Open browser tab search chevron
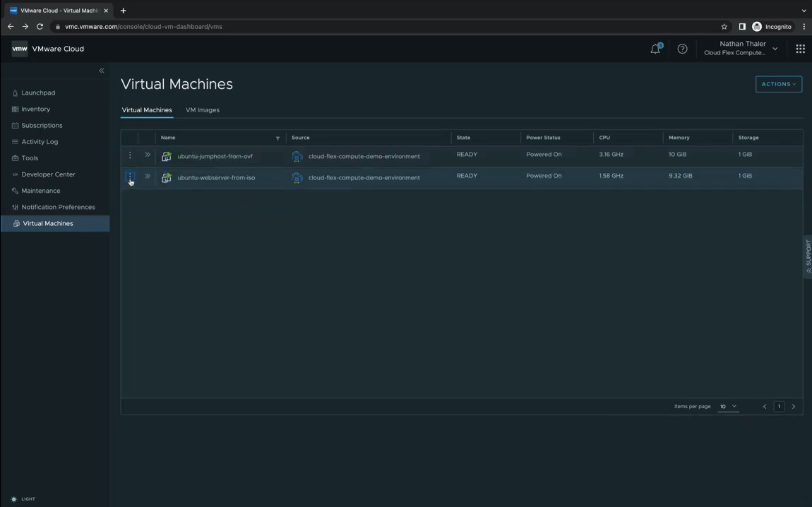Viewport: 812px width, 507px height. [x=804, y=11]
